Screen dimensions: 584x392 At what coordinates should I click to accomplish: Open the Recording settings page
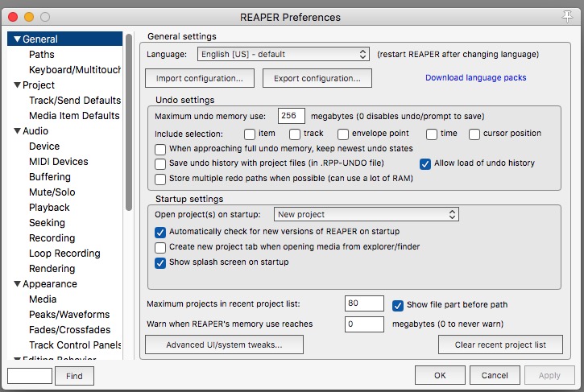[x=52, y=238]
